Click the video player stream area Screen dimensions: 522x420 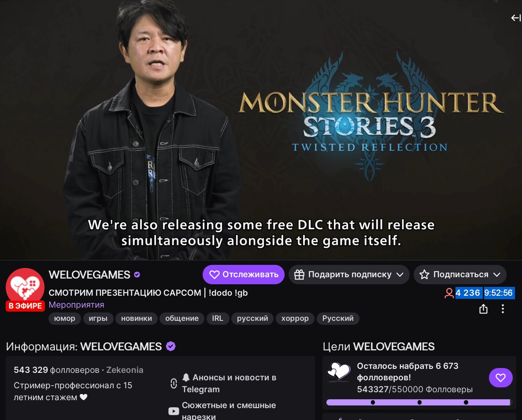point(261,130)
